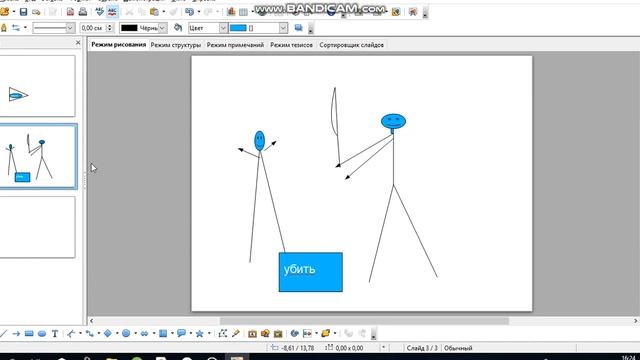
Task: Click the Arrange icon
Action: click(x=325, y=334)
